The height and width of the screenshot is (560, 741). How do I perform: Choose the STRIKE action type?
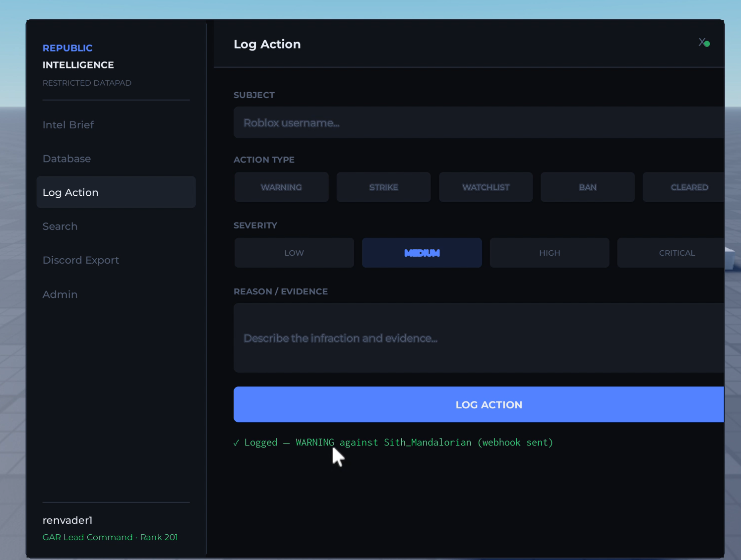[383, 187]
